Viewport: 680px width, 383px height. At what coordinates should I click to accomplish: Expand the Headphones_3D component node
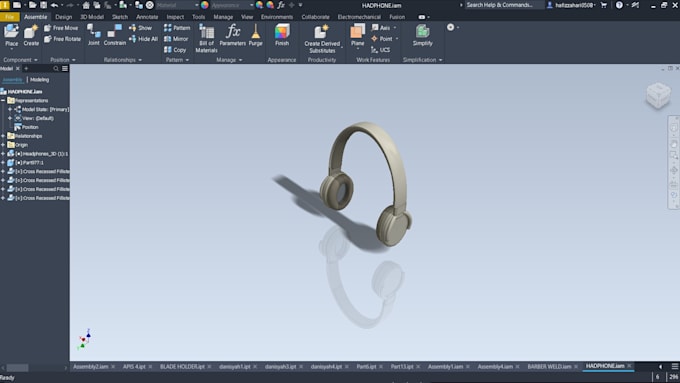3,154
